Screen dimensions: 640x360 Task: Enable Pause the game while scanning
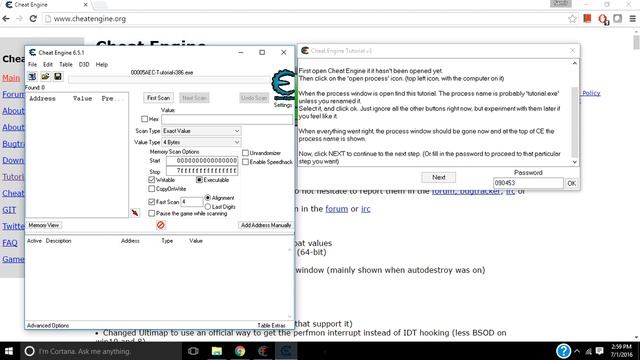click(x=152, y=213)
